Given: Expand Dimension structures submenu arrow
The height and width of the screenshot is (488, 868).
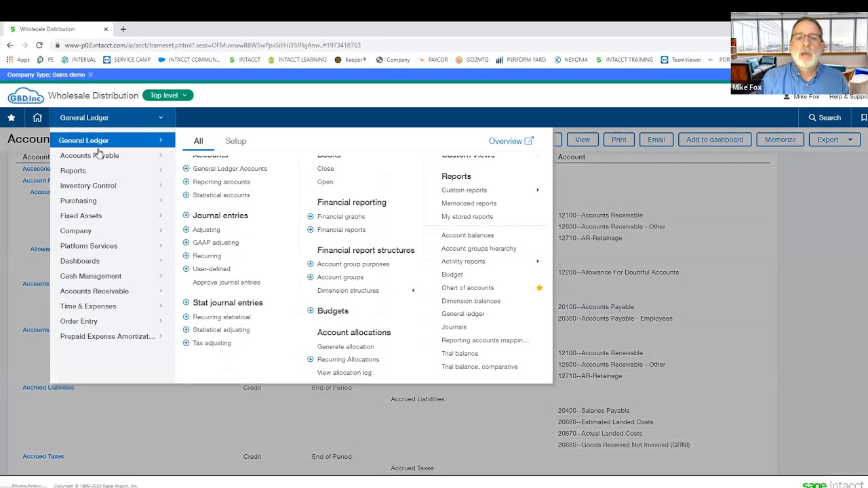Looking at the screenshot, I should [413, 290].
